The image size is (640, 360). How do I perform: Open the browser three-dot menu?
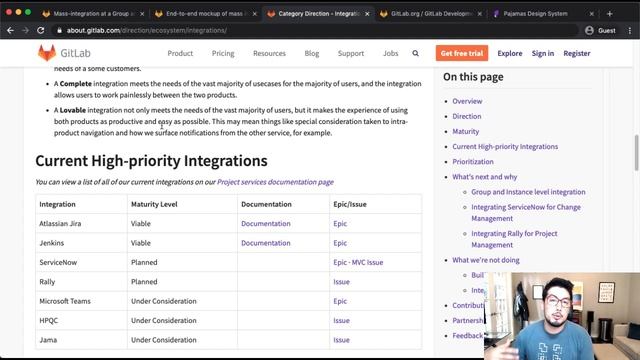[630, 30]
